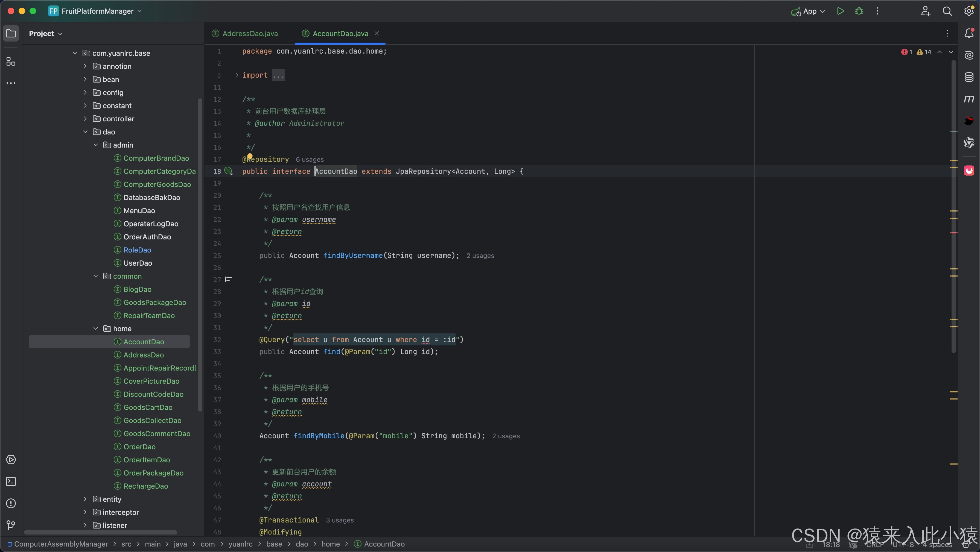
Task: Select BlogDao in project tree
Action: (x=137, y=289)
